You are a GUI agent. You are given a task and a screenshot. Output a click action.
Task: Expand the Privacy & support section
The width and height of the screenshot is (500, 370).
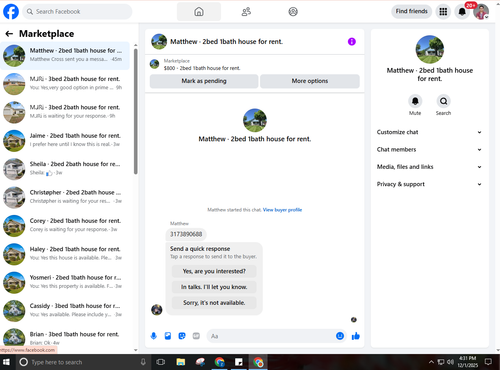pos(429,184)
